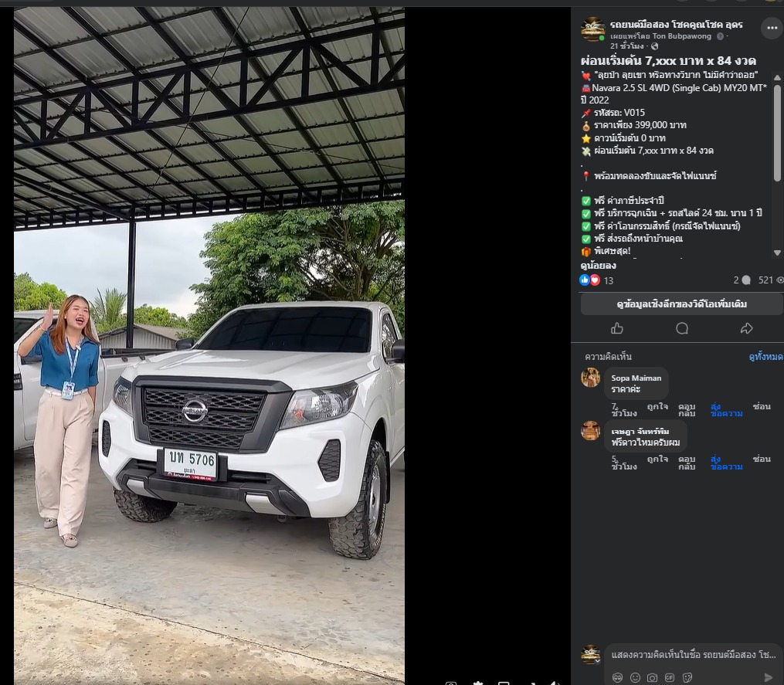The width and height of the screenshot is (784, 685).
Task: Open the GIF picker in comment box
Action: pos(670,677)
